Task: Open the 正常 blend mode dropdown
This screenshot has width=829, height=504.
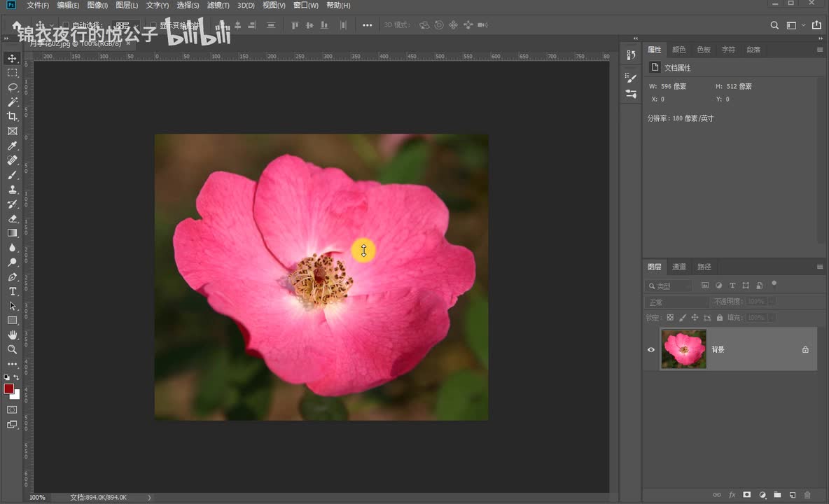Action: pos(676,302)
